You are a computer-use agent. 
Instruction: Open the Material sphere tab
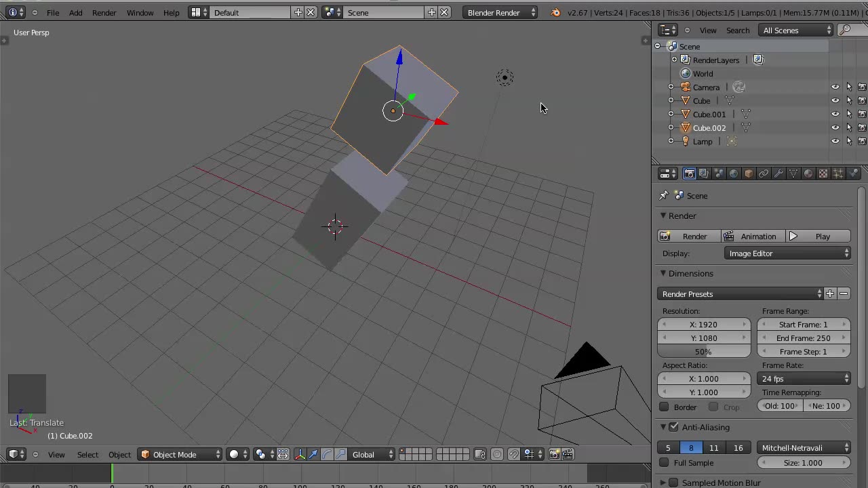808,174
